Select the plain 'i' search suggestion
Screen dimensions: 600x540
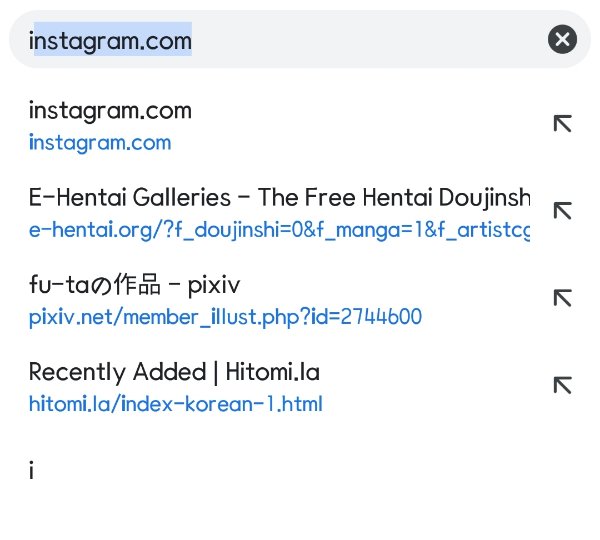point(32,470)
